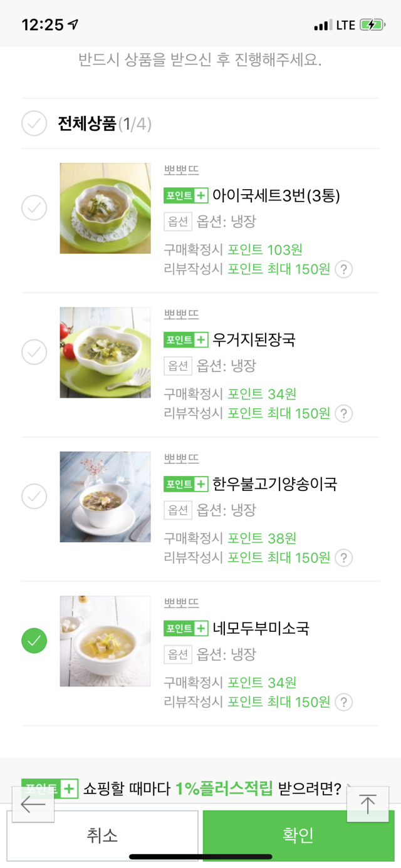Tap 포인트+ badge next to 아이국세트3번
The width and height of the screenshot is (401, 868).
185,195
